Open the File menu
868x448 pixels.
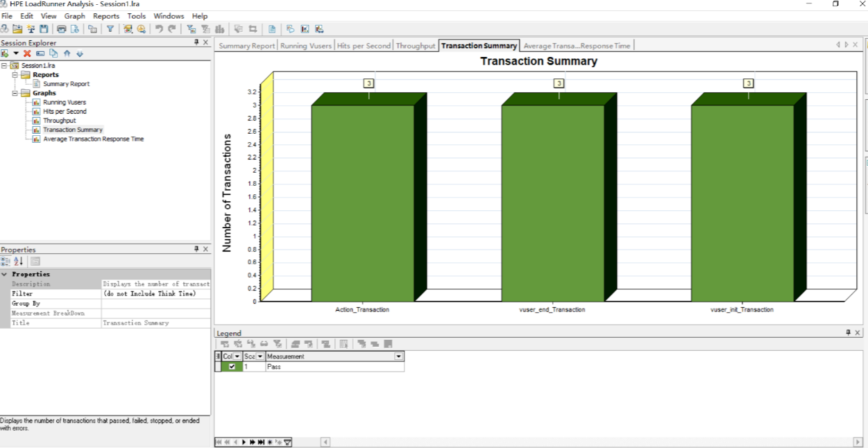(7, 16)
